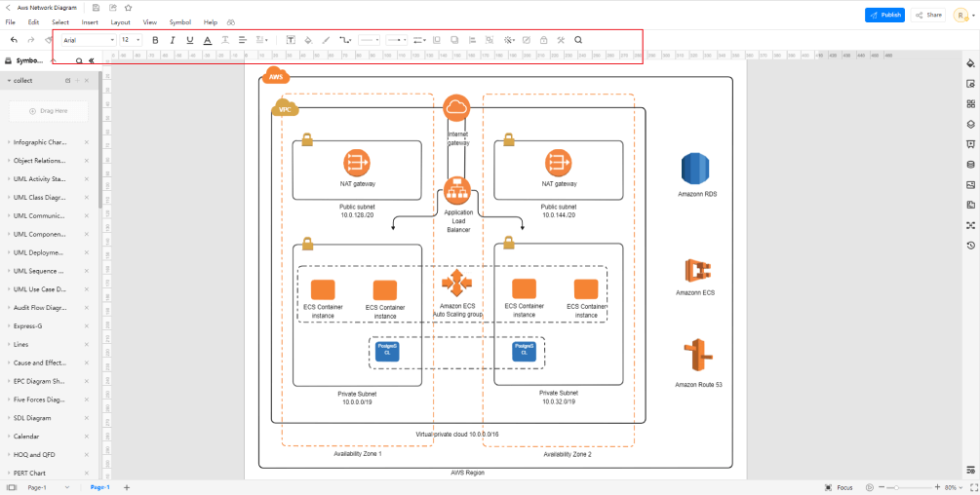Click the binoculars find icon
Screen dimensions: 980x495
point(231,22)
